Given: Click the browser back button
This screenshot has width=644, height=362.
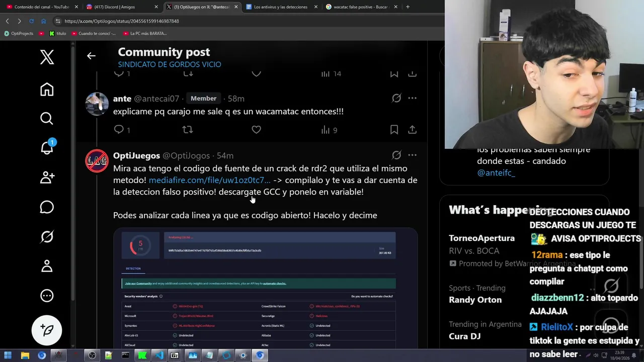Looking at the screenshot, I should [x=7, y=21].
